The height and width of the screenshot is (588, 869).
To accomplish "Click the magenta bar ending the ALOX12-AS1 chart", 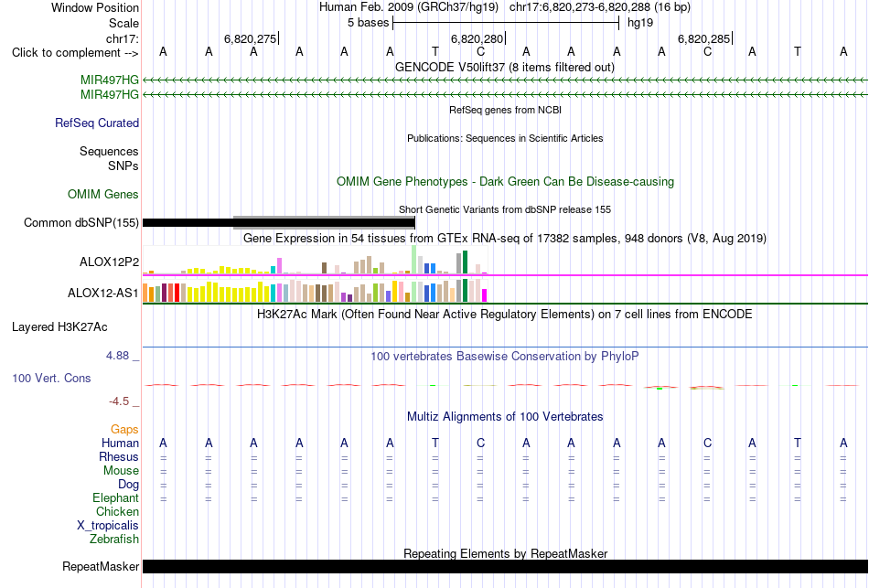I will pyautogui.click(x=485, y=295).
